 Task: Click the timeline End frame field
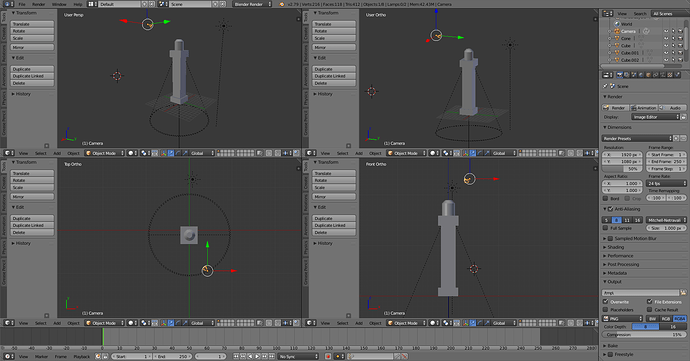tap(172, 356)
